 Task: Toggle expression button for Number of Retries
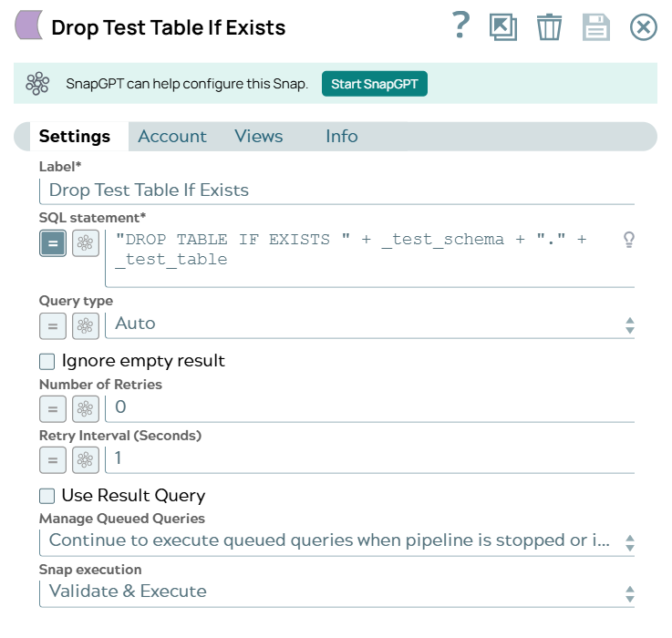coord(53,409)
